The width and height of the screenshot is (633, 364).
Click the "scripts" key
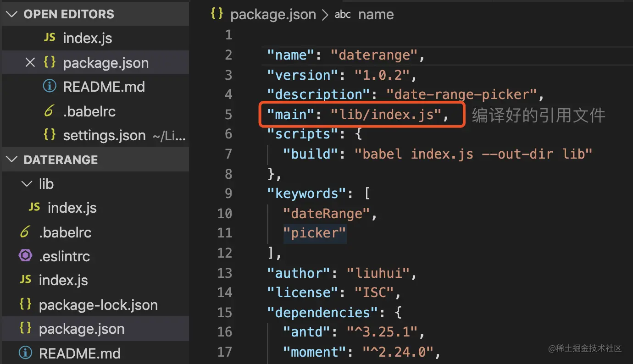click(x=303, y=134)
